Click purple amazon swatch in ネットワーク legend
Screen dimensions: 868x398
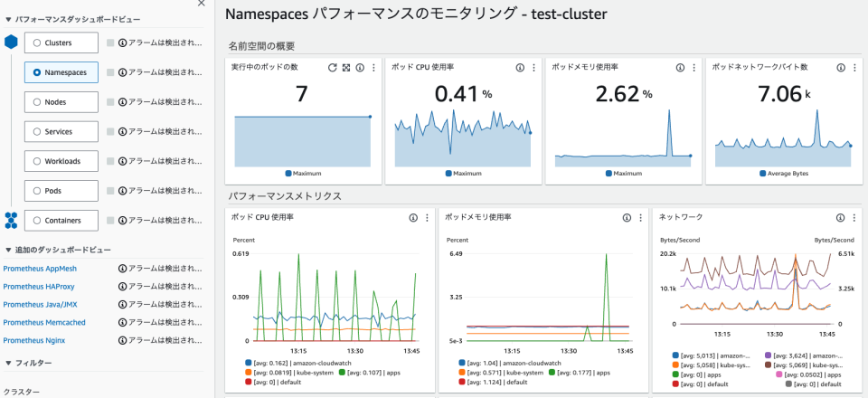(x=768, y=355)
